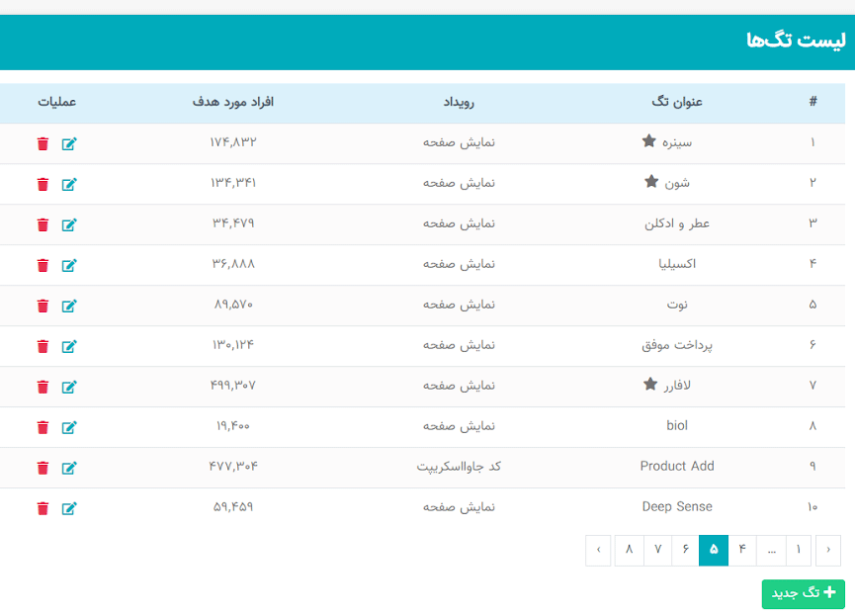Viewport: 855px width, 616px height.
Task: Delete the شون tag
Action: tap(43, 185)
